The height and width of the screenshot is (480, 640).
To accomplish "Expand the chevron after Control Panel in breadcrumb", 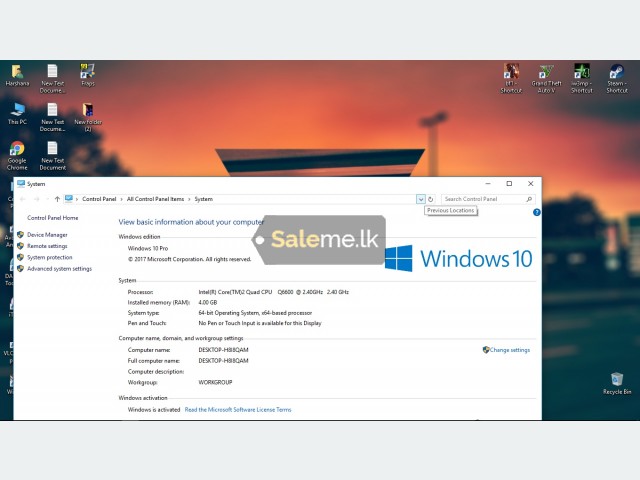I will [121, 199].
